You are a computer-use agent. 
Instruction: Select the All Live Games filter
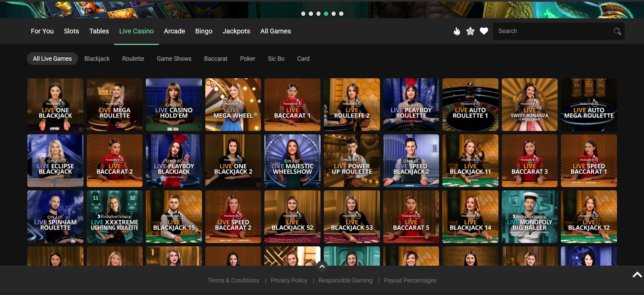coord(52,59)
